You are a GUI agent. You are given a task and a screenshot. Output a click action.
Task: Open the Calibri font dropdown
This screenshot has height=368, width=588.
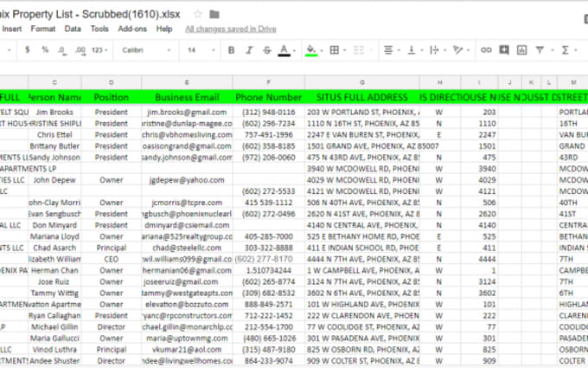click(146, 50)
